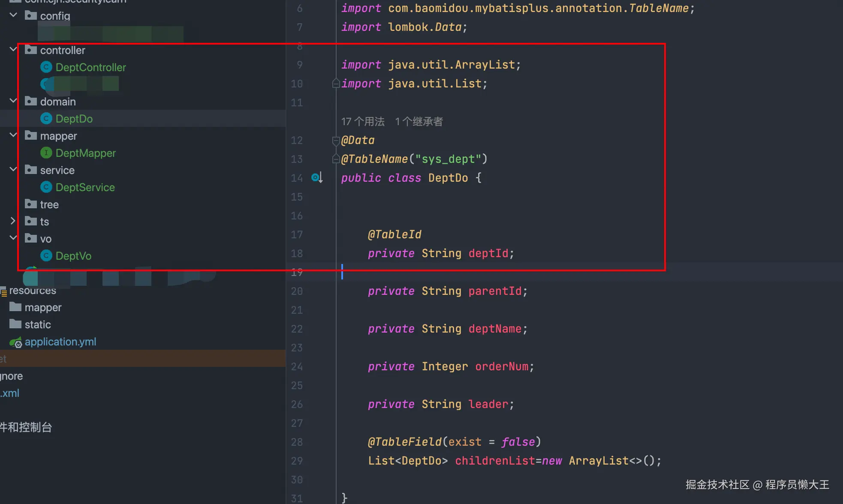Click the application.yml Spring config icon

[16, 342]
